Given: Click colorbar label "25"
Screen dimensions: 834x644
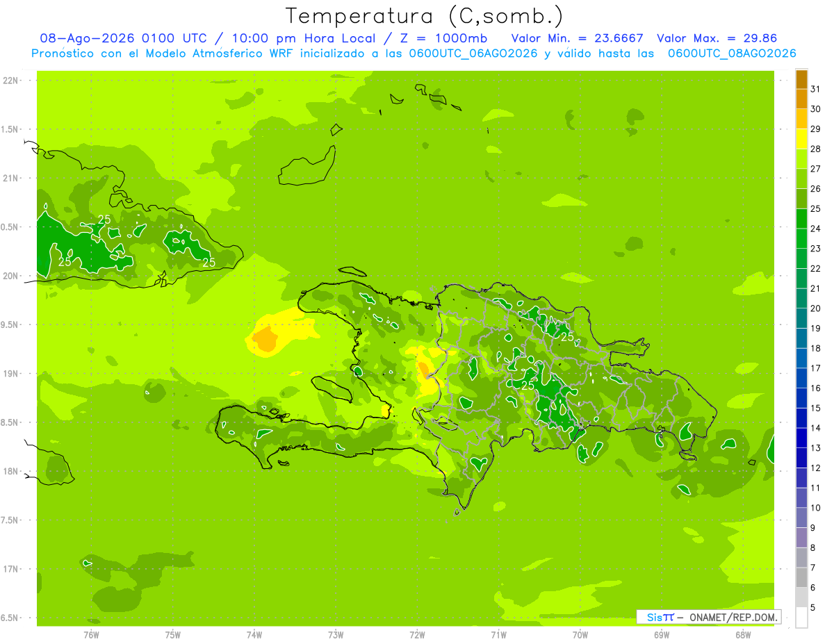Looking at the screenshot, I should click(x=815, y=208).
